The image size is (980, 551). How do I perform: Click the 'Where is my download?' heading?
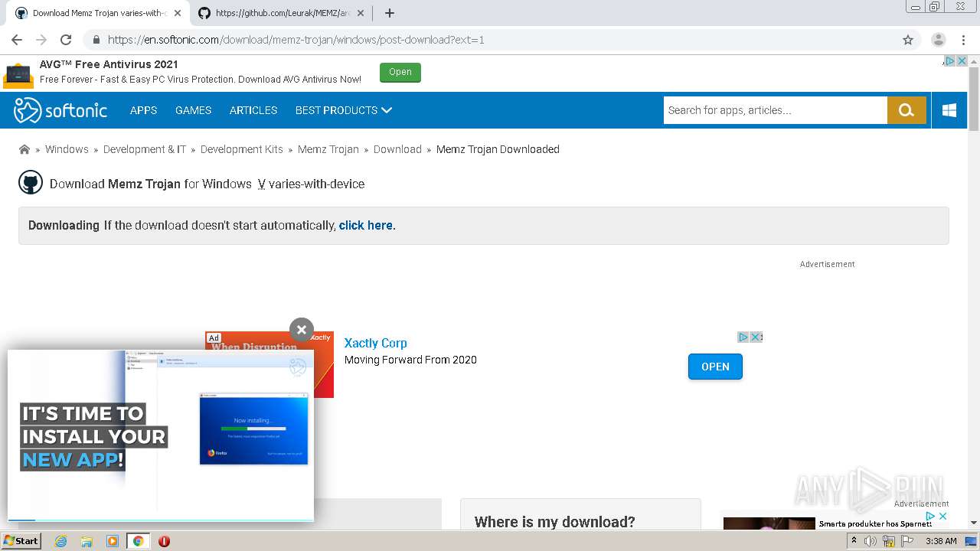[x=555, y=522]
